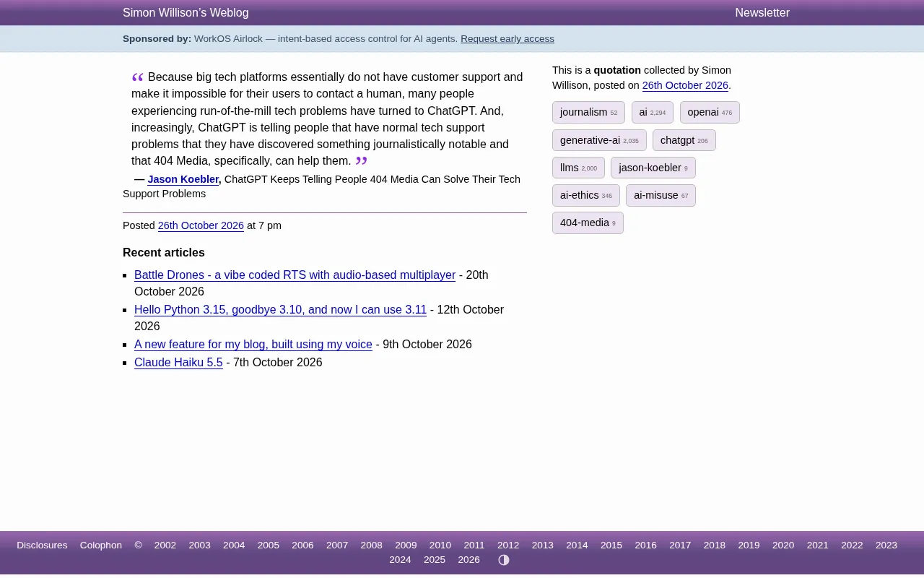The height and width of the screenshot is (578, 924).
Task: Go to the 2008 archive
Action: click(x=372, y=545)
